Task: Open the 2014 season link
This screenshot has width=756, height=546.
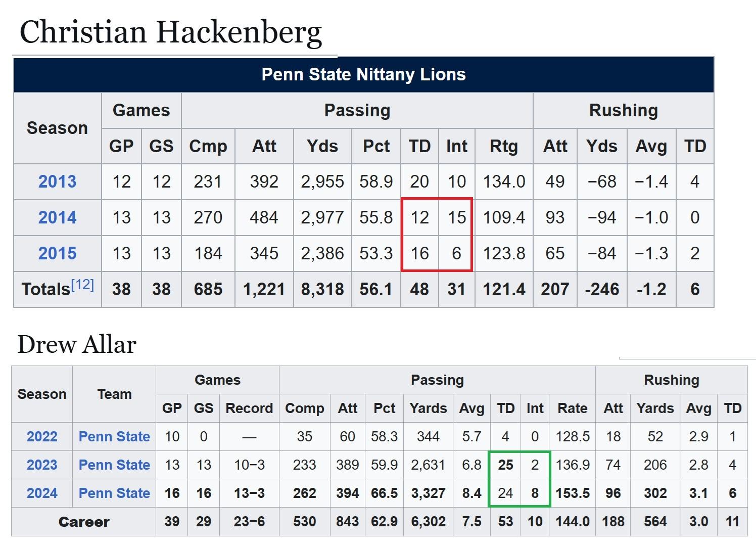Action: (57, 217)
